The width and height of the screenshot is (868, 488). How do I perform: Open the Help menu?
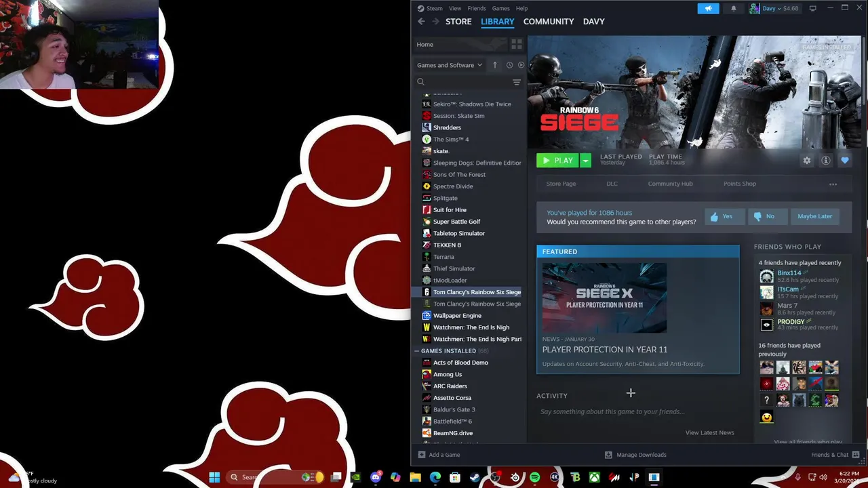[521, 8]
